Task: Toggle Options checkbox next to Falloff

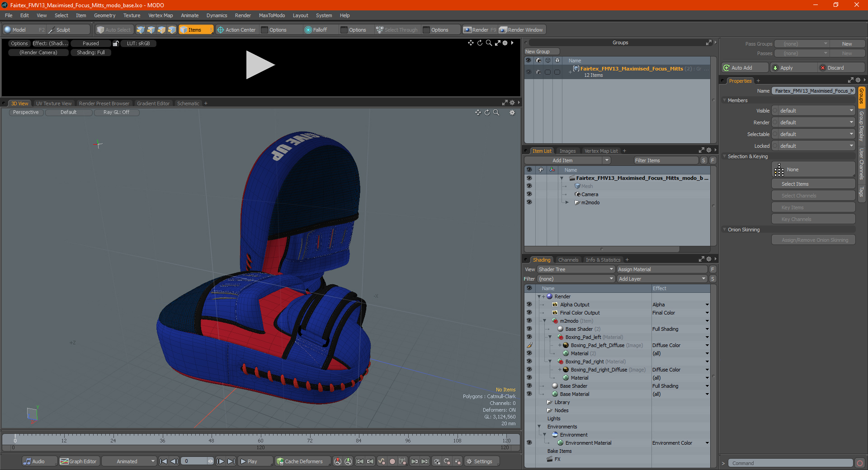Action: click(344, 30)
